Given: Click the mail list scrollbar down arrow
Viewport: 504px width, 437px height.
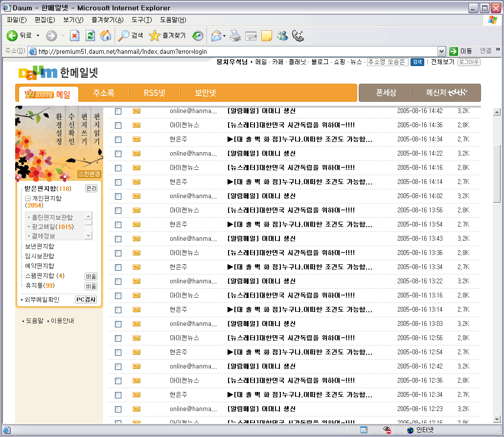Looking at the screenshot, I should point(497,419).
